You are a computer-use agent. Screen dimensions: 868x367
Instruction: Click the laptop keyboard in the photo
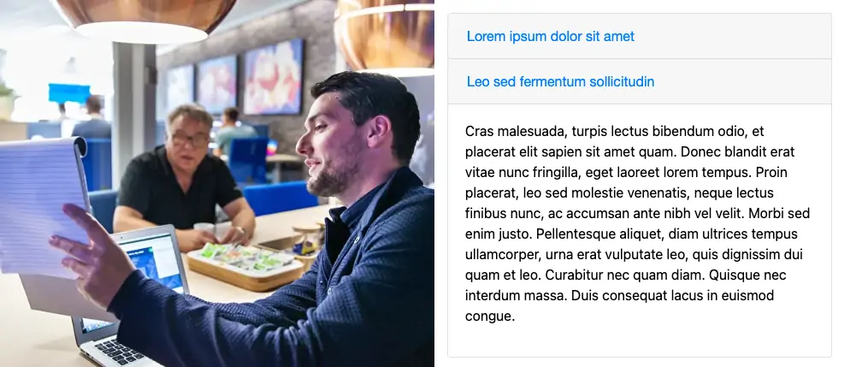(x=119, y=352)
